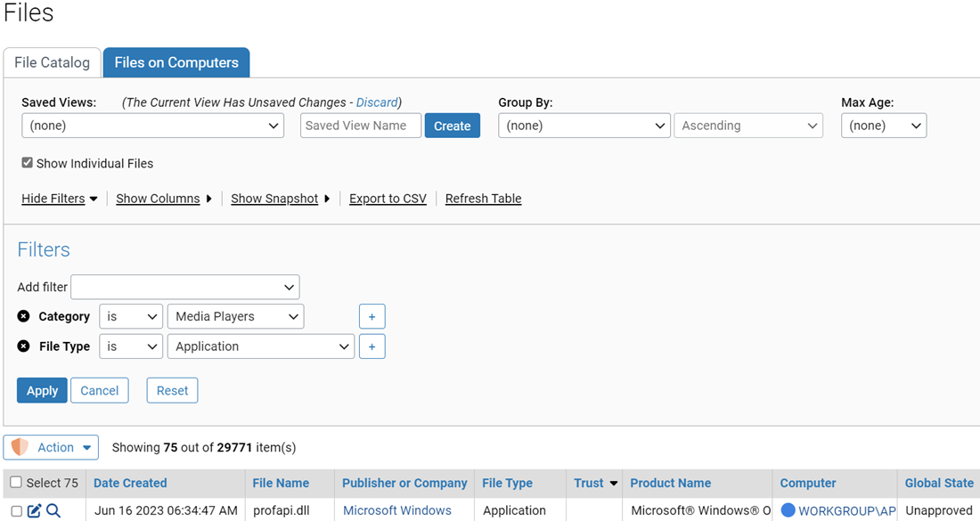Select the Files on Computers tab
980x521 pixels.
pos(176,62)
